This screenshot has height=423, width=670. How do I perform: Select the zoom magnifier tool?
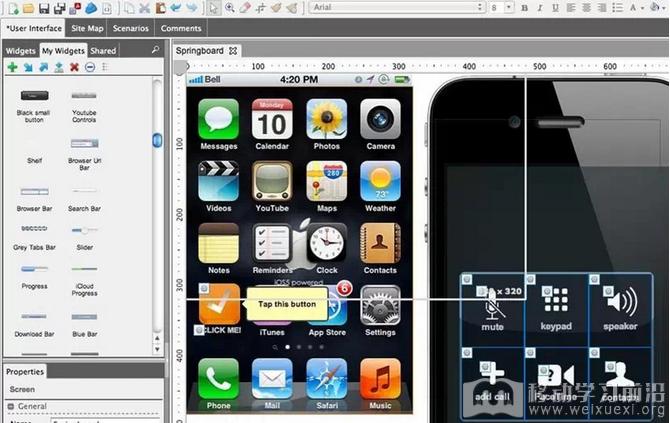pos(229,8)
